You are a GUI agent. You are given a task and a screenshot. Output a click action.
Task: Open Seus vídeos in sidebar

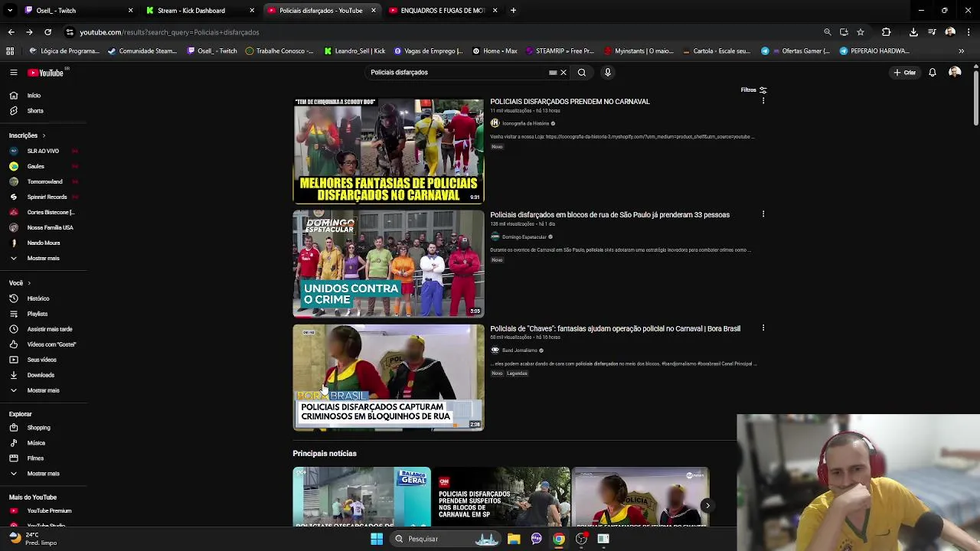pyautogui.click(x=41, y=360)
